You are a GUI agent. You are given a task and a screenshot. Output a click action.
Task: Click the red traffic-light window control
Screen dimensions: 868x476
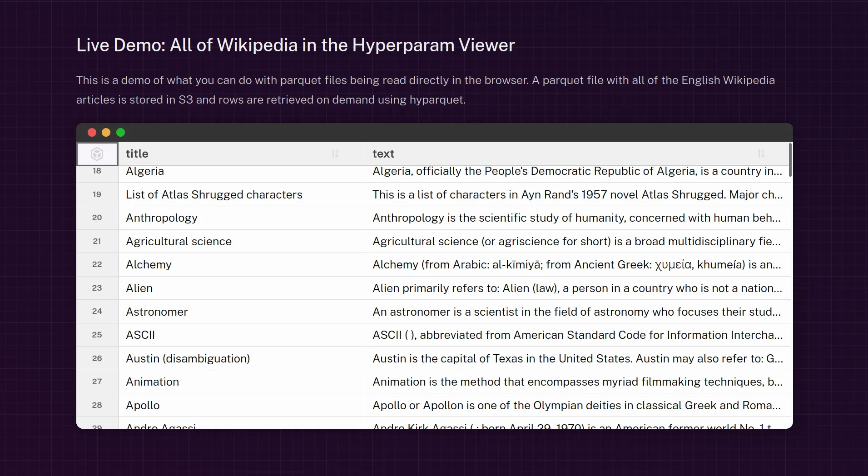(92, 132)
